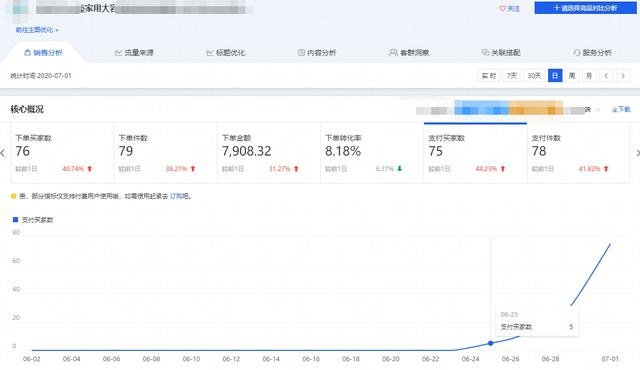Image resolution: width=640 pixels, height=370 pixels.
Task: Open the 服务分析 tab
Action: (x=592, y=53)
